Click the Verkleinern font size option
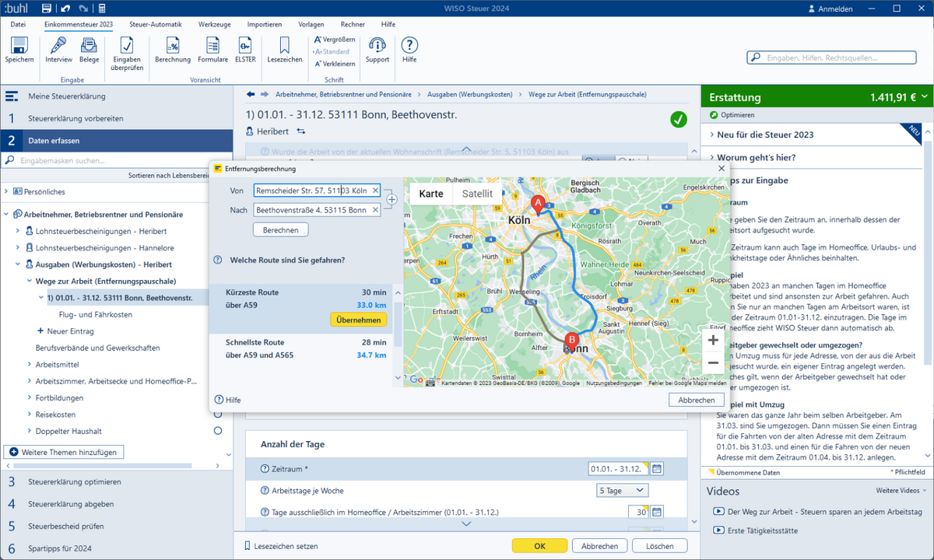 click(x=335, y=64)
